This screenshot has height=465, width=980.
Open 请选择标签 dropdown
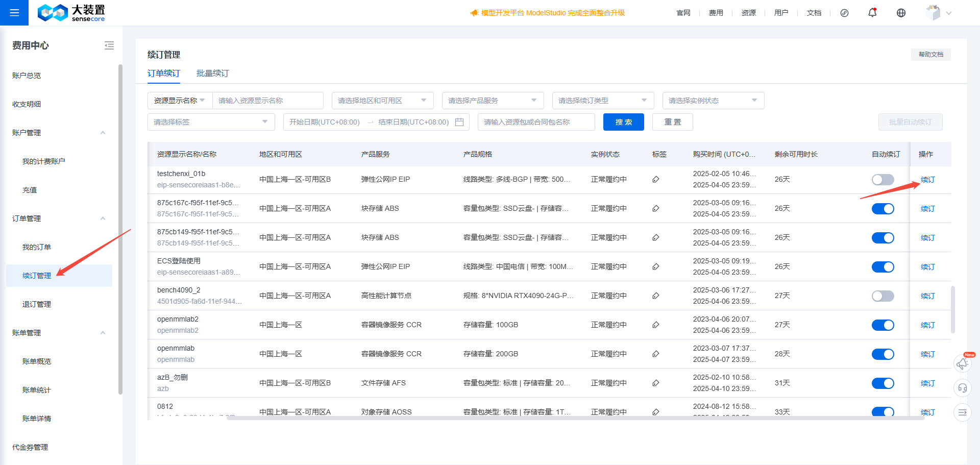(x=211, y=122)
